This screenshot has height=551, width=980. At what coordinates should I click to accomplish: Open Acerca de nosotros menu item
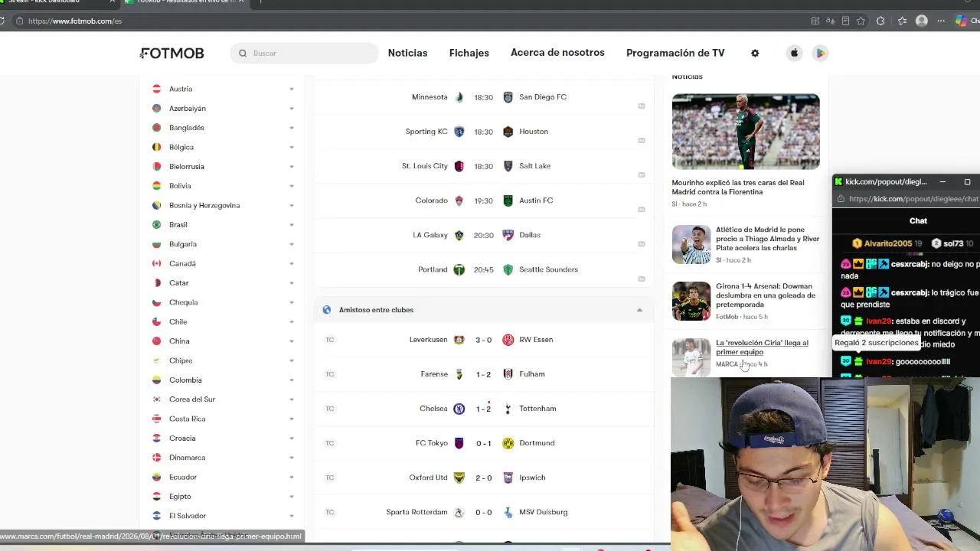pyautogui.click(x=557, y=53)
